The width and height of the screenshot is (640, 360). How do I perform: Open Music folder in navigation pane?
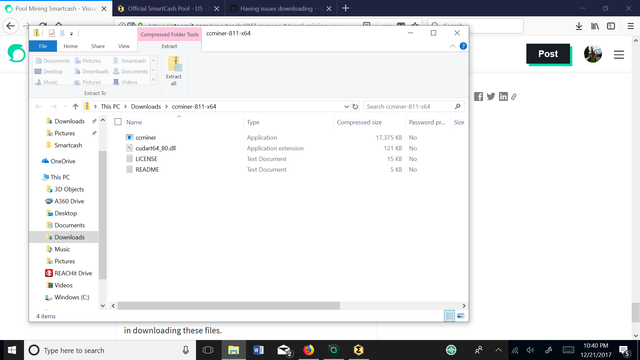point(62,249)
